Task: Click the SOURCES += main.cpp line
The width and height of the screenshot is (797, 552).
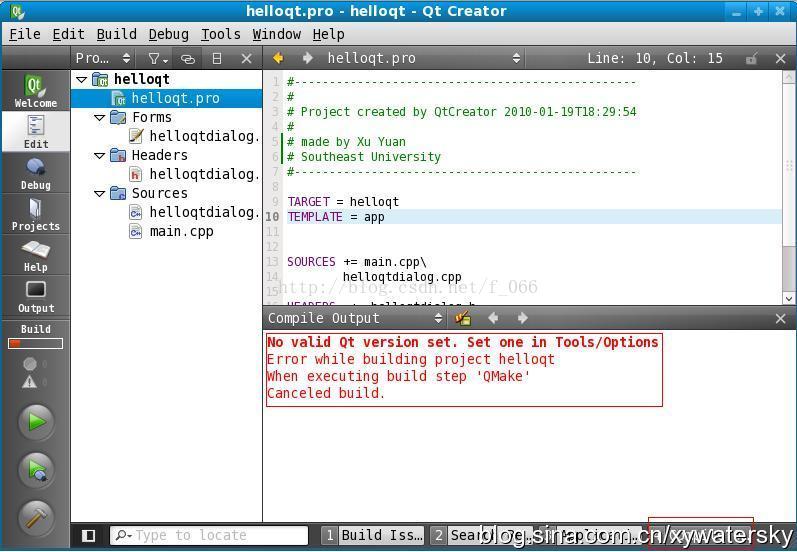Action: 357,262
